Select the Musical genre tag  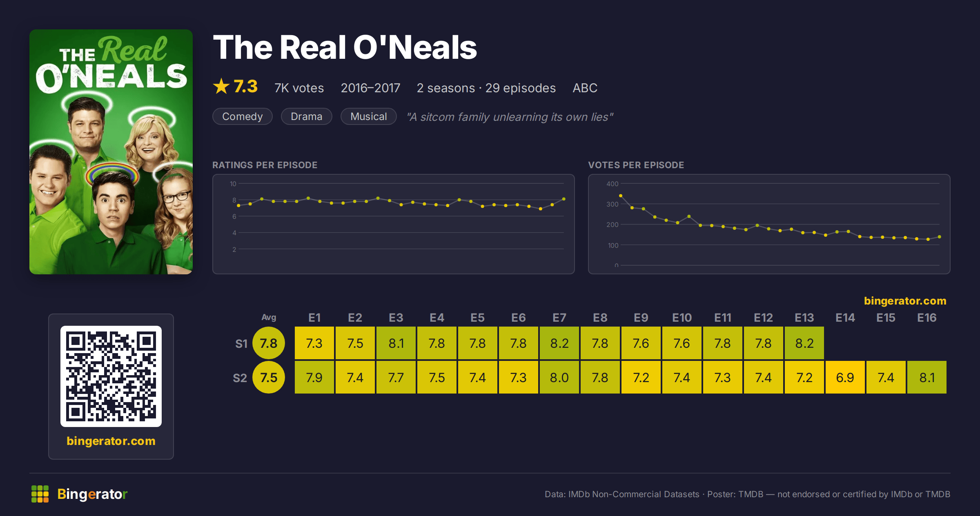point(369,116)
